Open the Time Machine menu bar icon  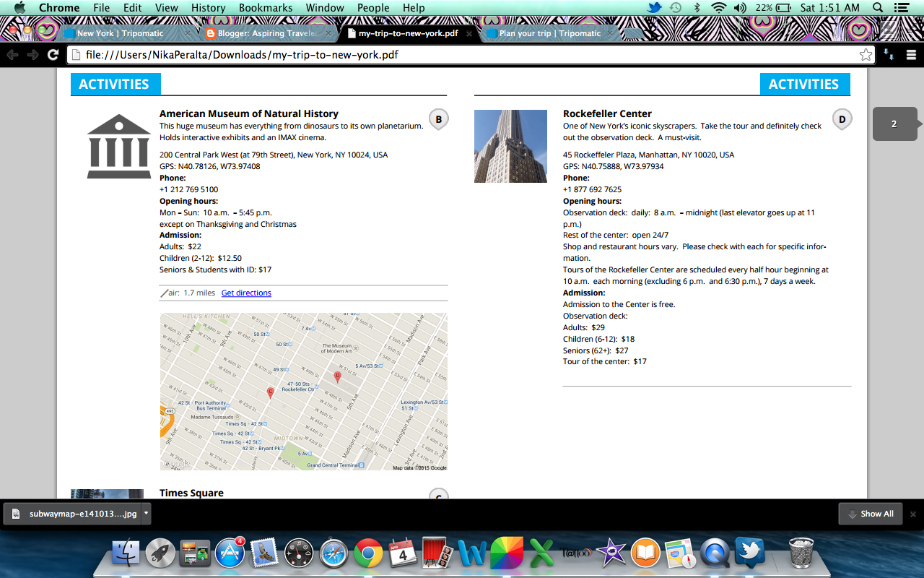pyautogui.click(x=676, y=8)
